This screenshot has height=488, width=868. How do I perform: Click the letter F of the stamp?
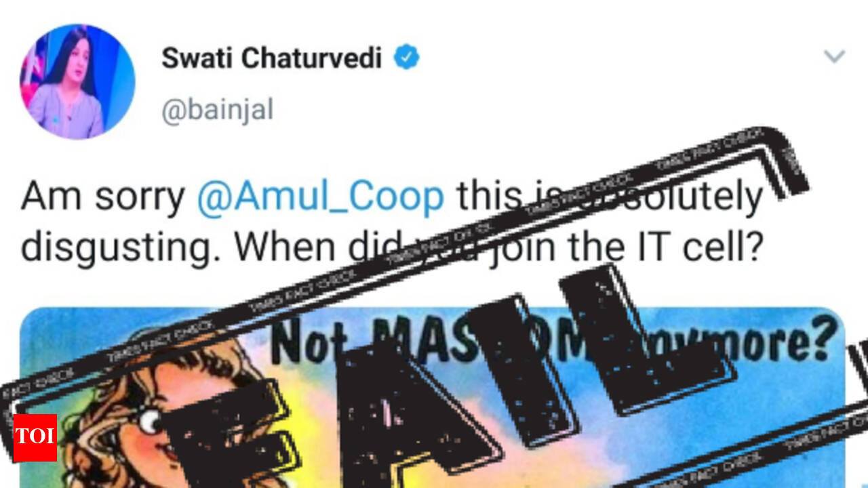click(231, 434)
